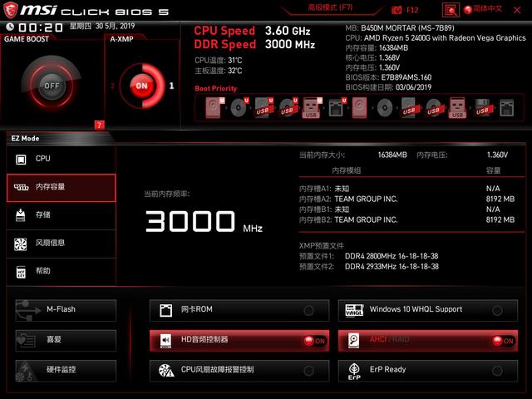Select the UEFI network boot device icon
Screen dimensions: 532x399
337,108
